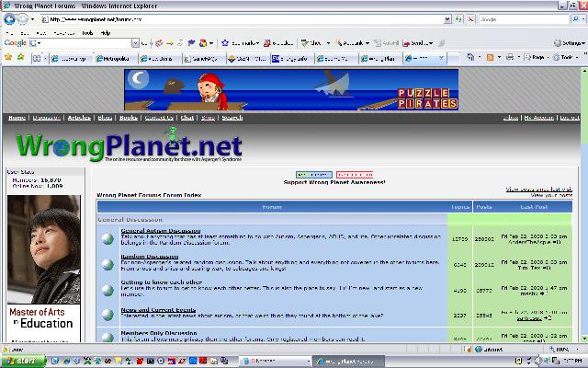Click the Windows Start button
The image size is (588, 368).
[22, 361]
